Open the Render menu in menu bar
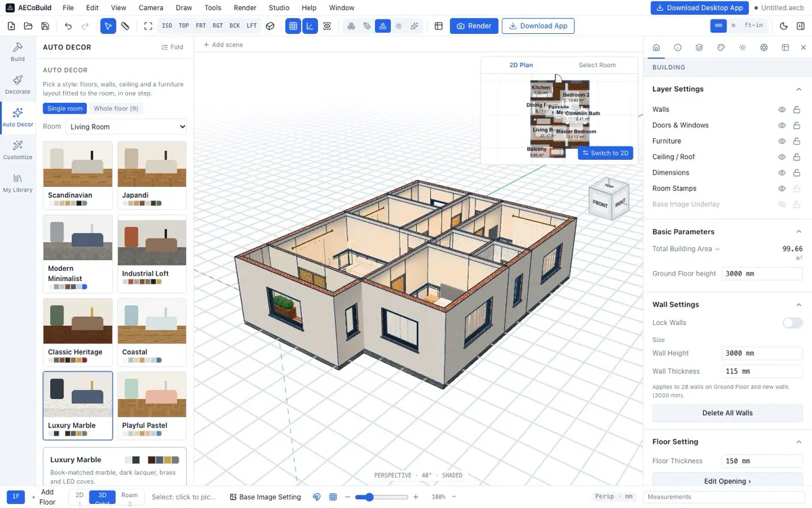812x508 pixels. point(245,7)
